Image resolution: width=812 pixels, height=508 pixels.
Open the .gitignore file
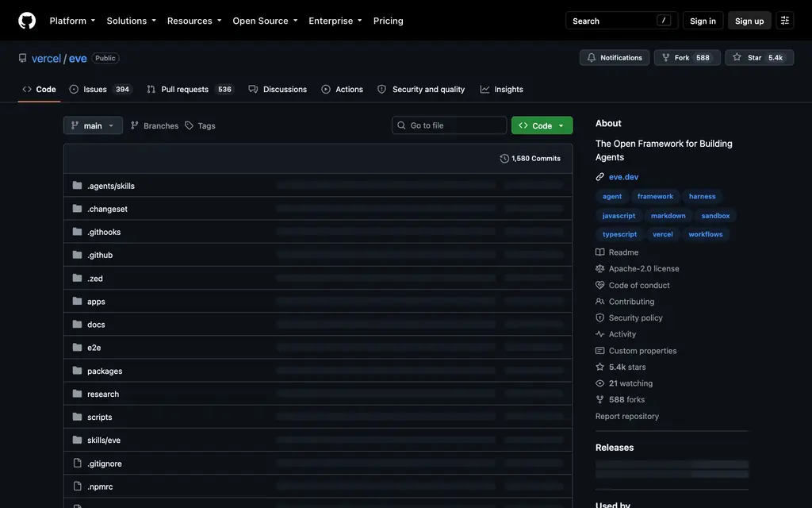click(104, 464)
